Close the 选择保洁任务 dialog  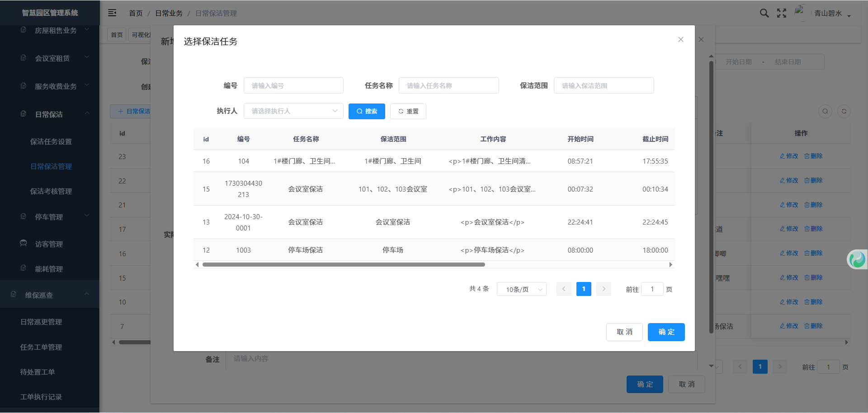click(x=680, y=40)
